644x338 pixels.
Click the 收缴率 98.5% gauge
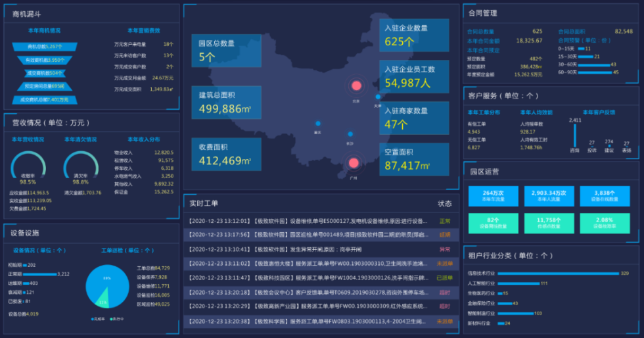coord(28,168)
